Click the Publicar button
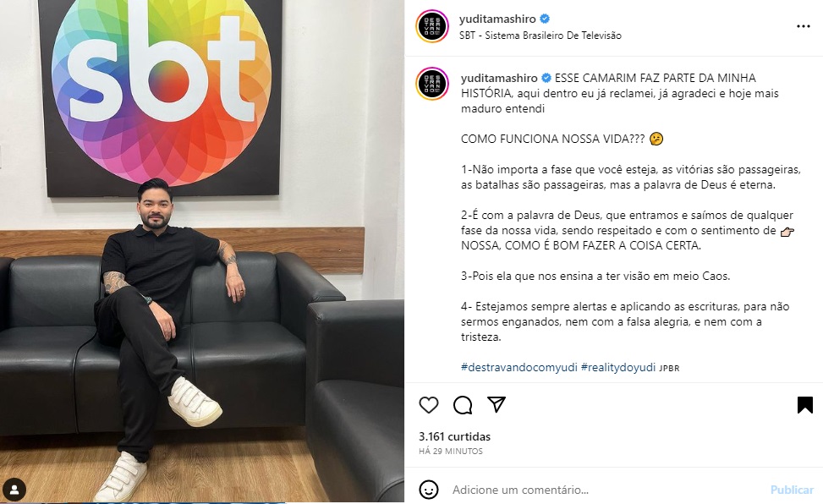Image resolution: width=823 pixels, height=504 pixels. (792, 490)
